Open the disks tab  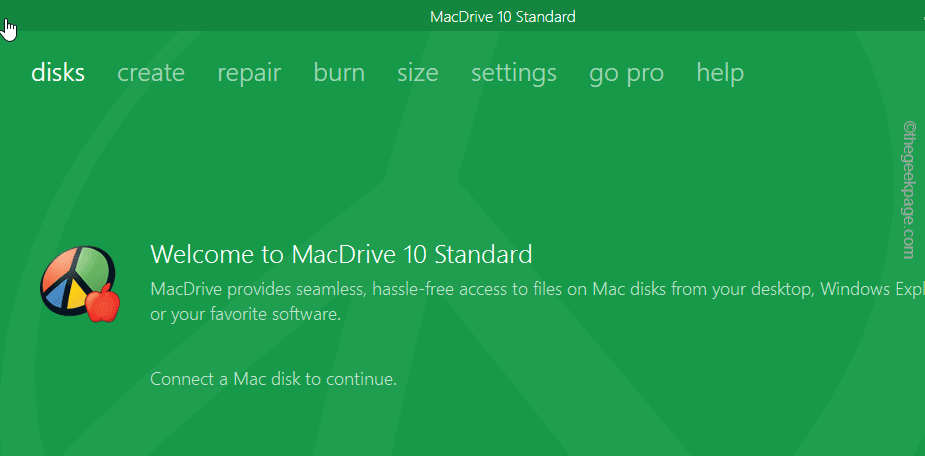(58, 73)
